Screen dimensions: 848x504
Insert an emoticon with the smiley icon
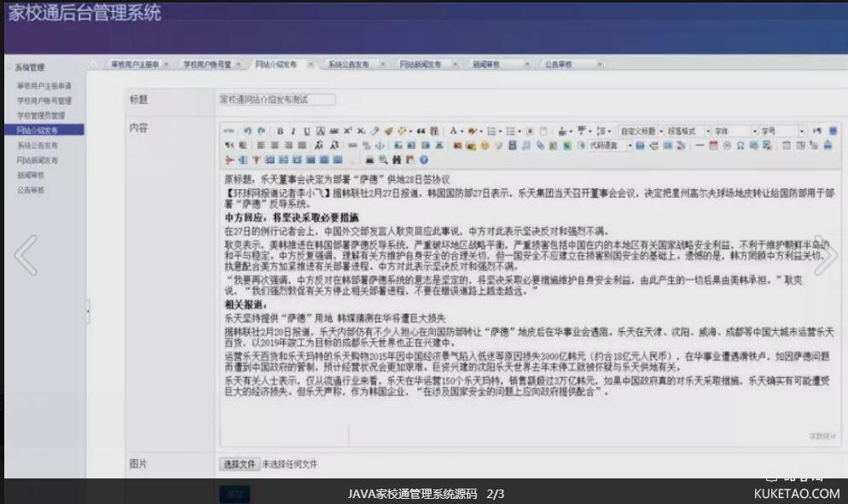click(x=485, y=146)
